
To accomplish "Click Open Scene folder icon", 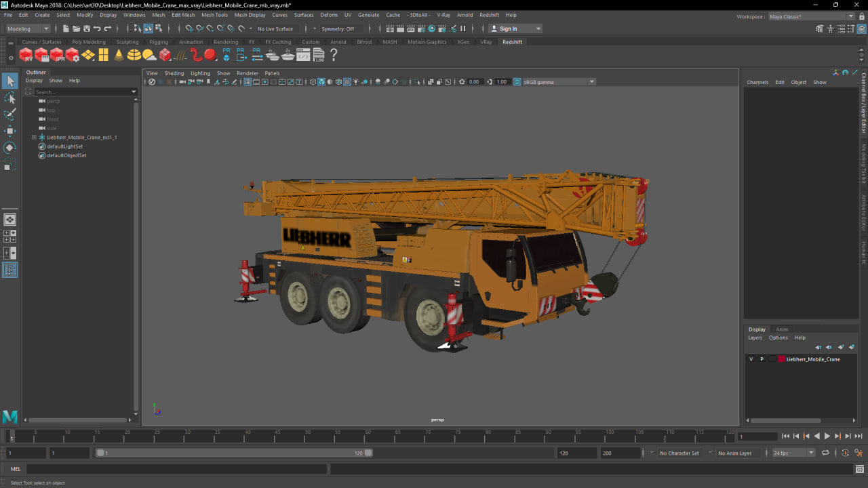I will pyautogui.click(x=76, y=28).
